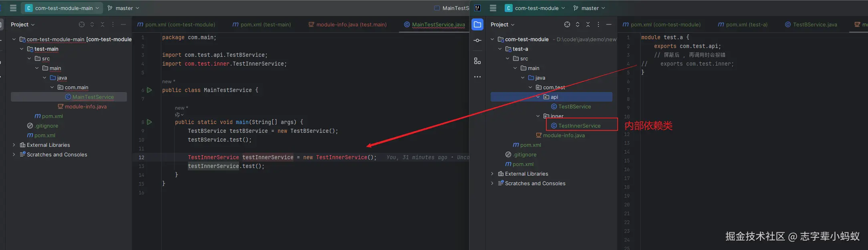Click Expand All icon in left Project panel

[92, 24]
